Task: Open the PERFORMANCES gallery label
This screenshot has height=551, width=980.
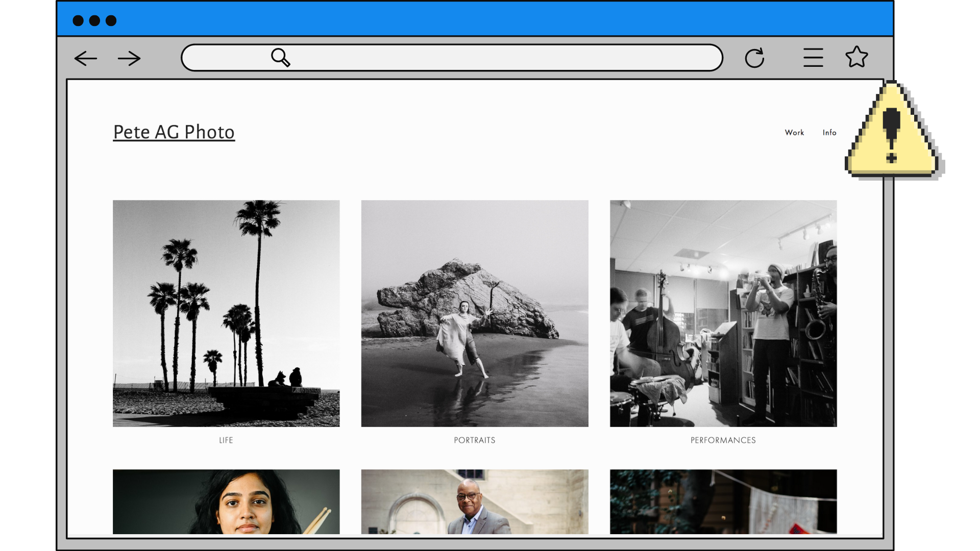Action: click(723, 440)
